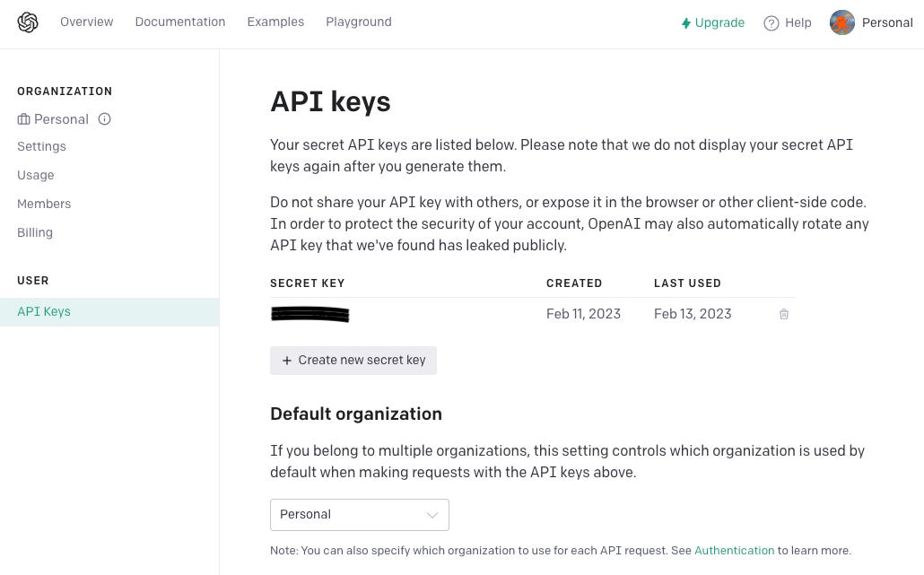This screenshot has height=575, width=924.
Task: Click the Help question mark icon
Action: (771, 23)
